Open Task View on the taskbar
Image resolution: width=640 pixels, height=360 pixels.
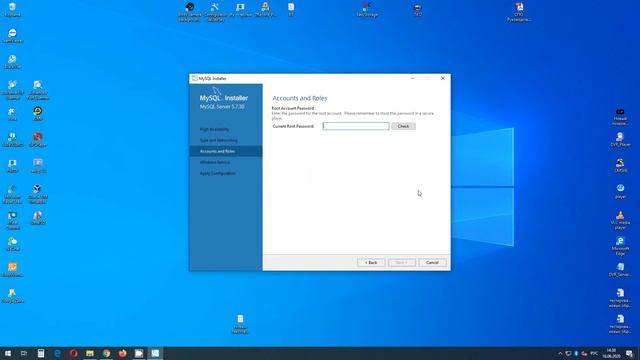click(x=24, y=353)
